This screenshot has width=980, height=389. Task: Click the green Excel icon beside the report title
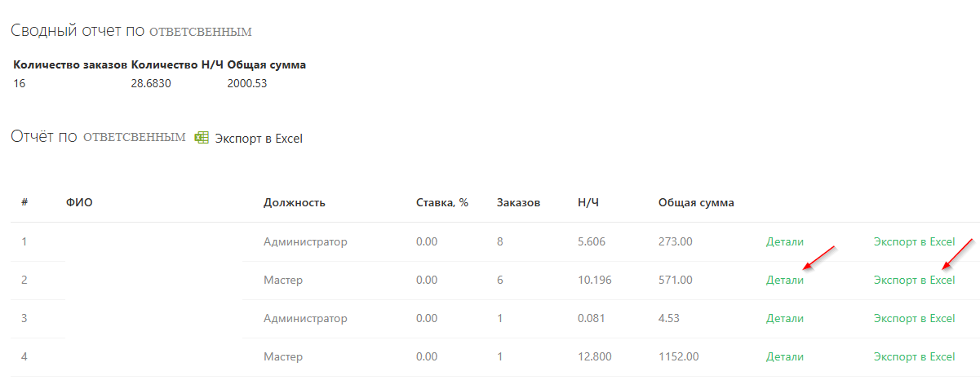[202, 138]
